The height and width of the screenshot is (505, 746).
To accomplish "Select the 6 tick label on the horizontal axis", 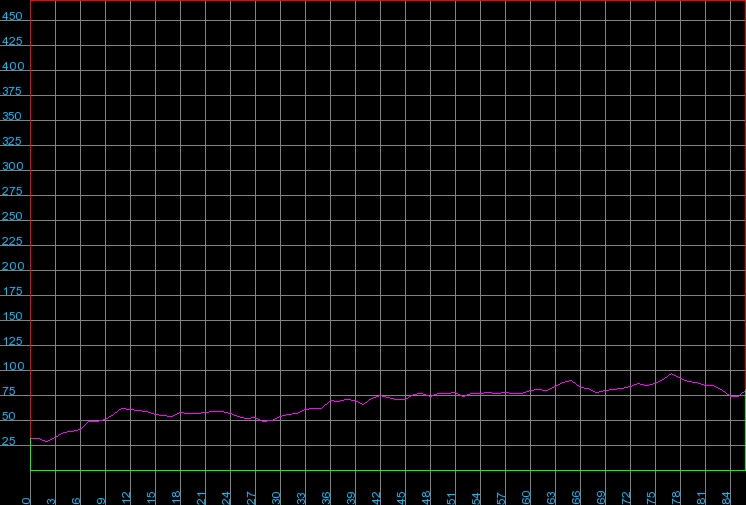I will pyautogui.click(x=76, y=501).
